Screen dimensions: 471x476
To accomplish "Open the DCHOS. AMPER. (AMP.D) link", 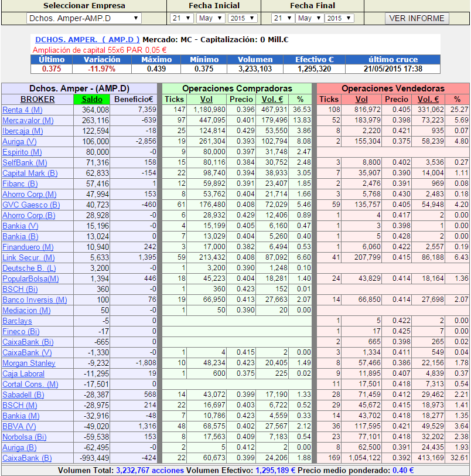I will [x=87, y=40].
